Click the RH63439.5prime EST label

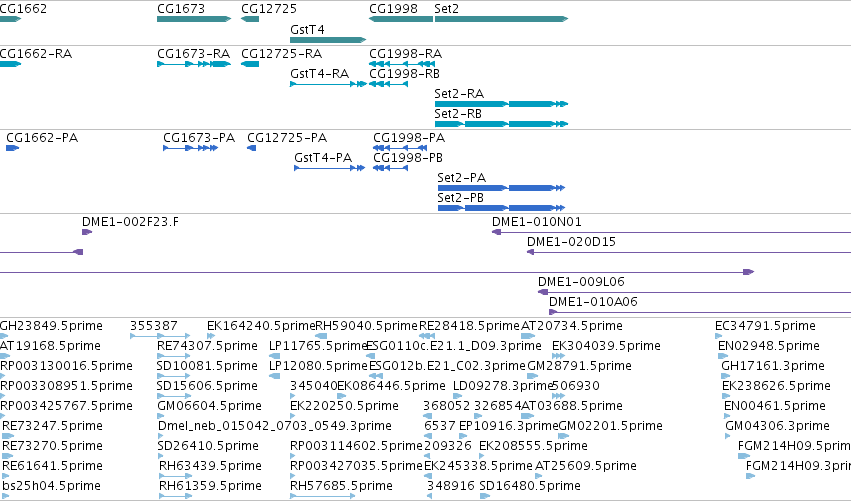coord(210,467)
